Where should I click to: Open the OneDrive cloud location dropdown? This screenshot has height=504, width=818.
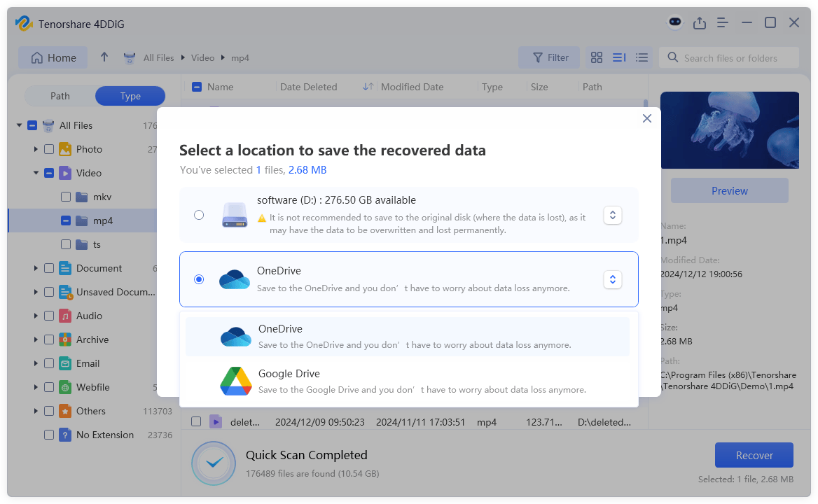click(x=612, y=279)
